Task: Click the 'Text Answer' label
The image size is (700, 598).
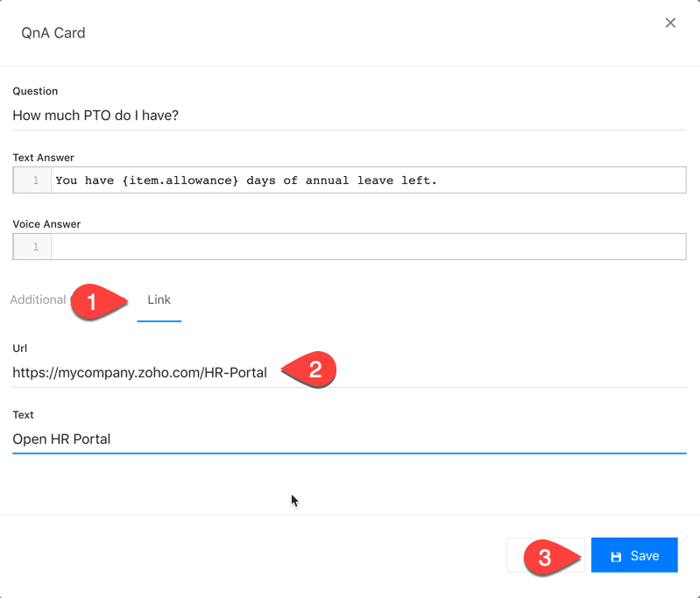Action: (x=43, y=158)
